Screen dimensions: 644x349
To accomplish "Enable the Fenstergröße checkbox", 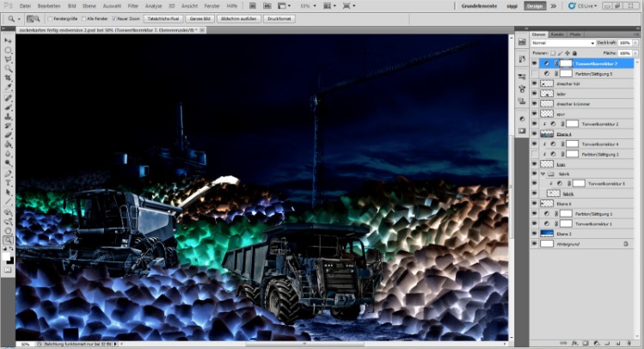I will pos(52,17).
